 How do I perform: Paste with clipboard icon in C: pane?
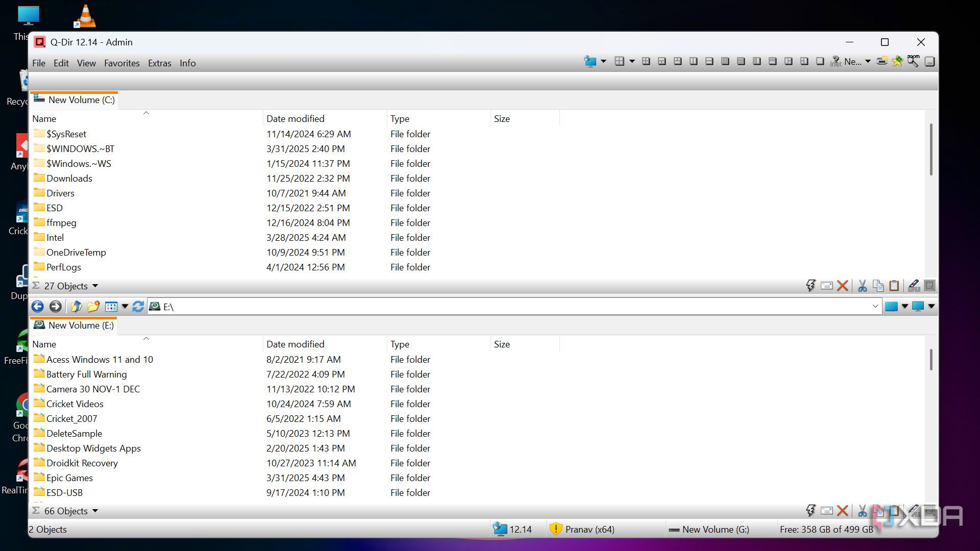tap(894, 286)
